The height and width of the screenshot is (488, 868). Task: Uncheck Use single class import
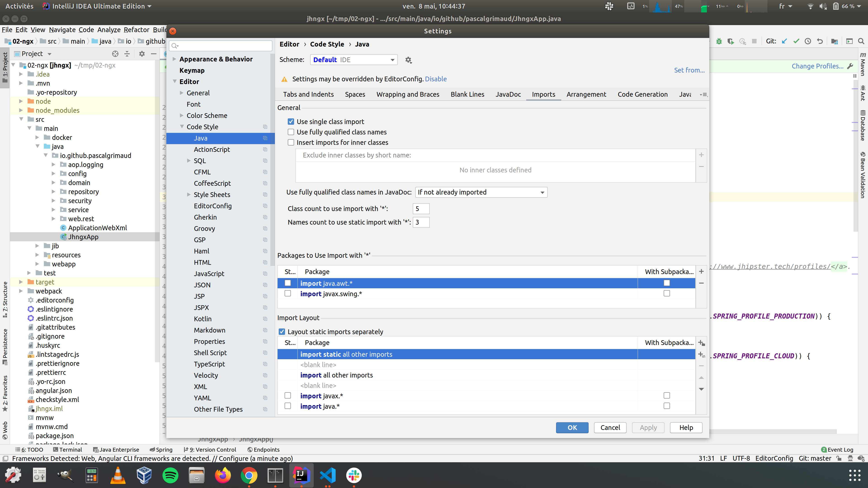(291, 122)
